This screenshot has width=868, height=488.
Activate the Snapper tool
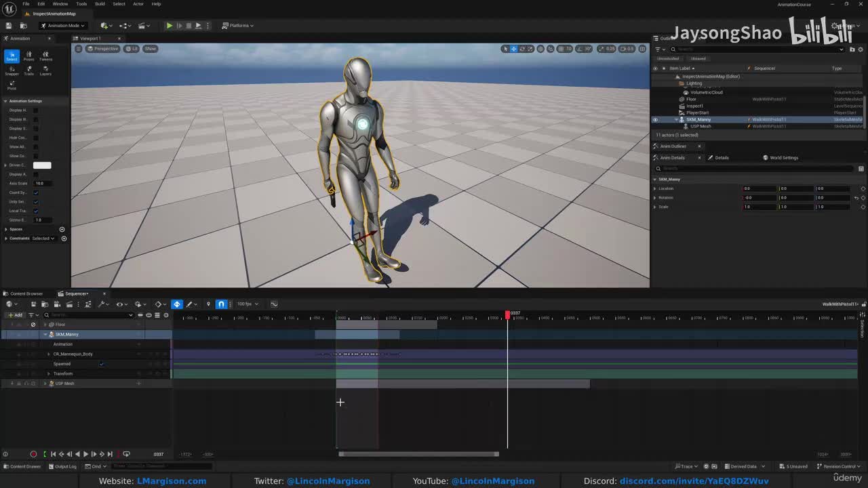[12, 70]
